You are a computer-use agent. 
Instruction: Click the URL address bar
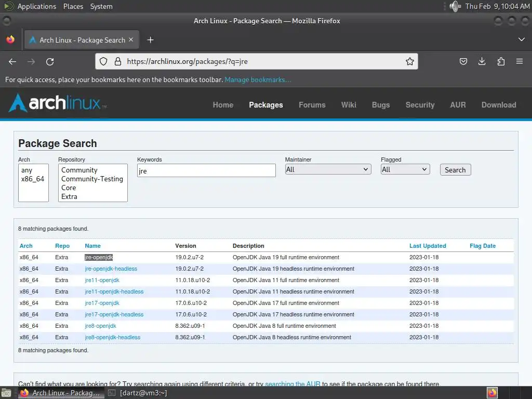(x=256, y=61)
